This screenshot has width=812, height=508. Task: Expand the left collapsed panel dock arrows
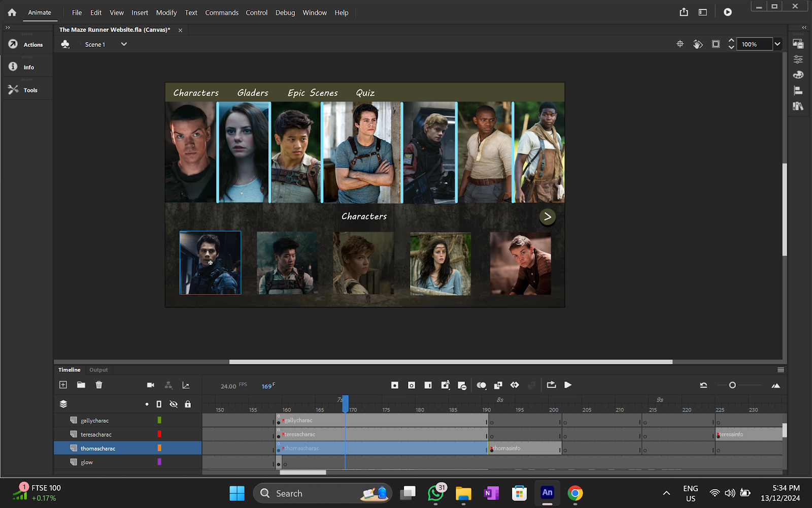(8, 27)
